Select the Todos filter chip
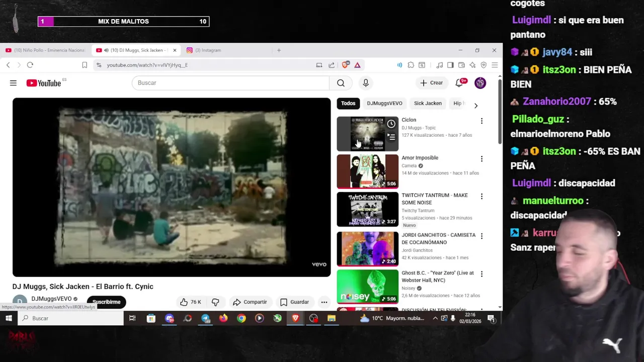644x362 pixels. [x=348, y=103]
